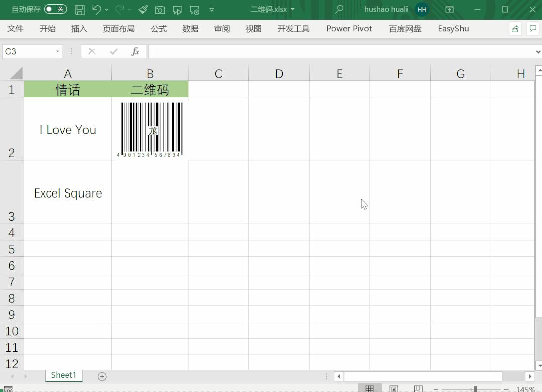
Task: Click the previous sheet navigation arrow
Action: click(12, 376)
